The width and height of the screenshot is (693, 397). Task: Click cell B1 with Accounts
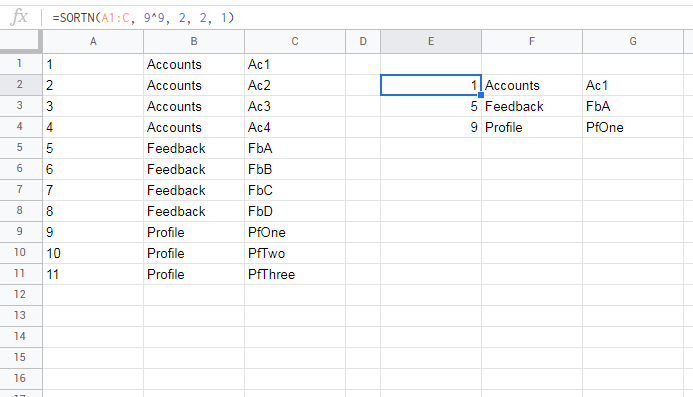coord(194,64)
